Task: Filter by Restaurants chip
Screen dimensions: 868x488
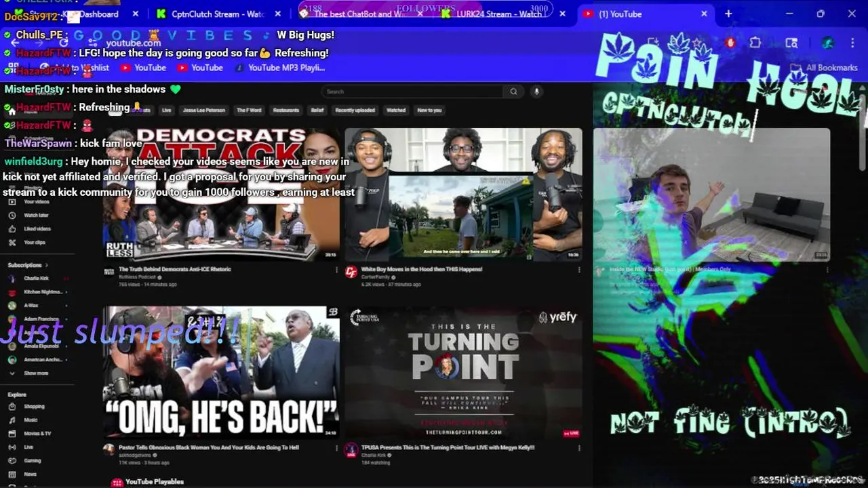Action: [x=286, y=110]
